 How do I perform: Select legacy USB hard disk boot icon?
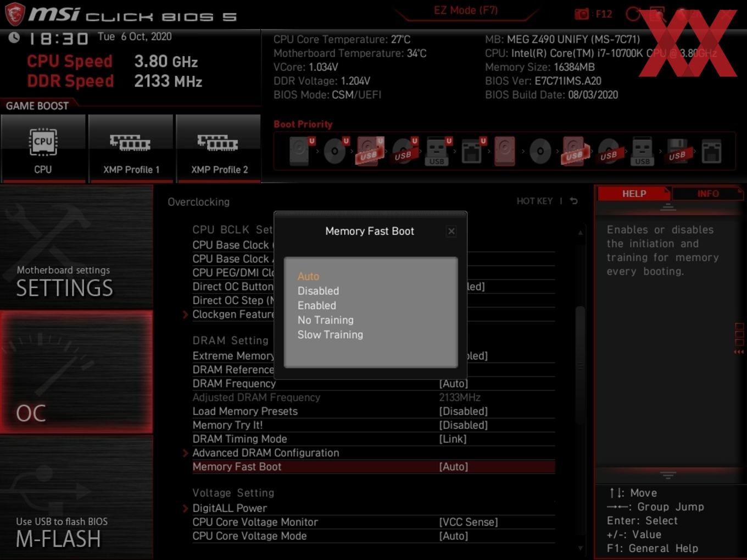574,151
